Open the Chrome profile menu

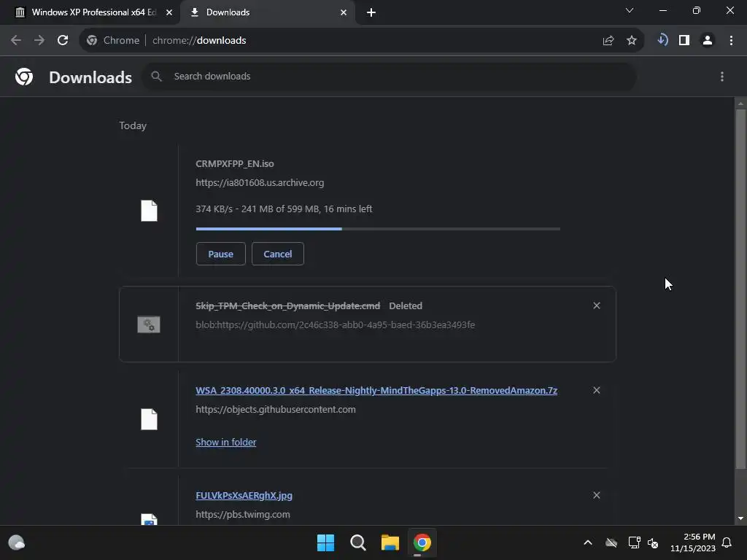coord(708,41)
